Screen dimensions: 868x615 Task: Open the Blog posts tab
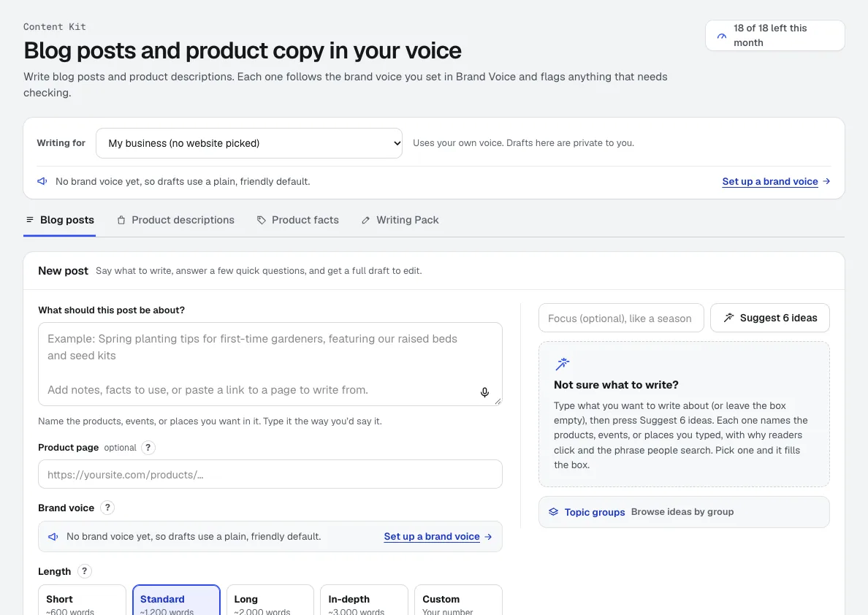[60, 221]
